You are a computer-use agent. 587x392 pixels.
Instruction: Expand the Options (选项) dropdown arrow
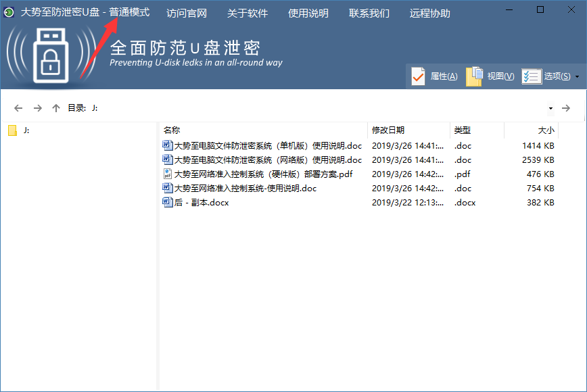click(577, 77)
